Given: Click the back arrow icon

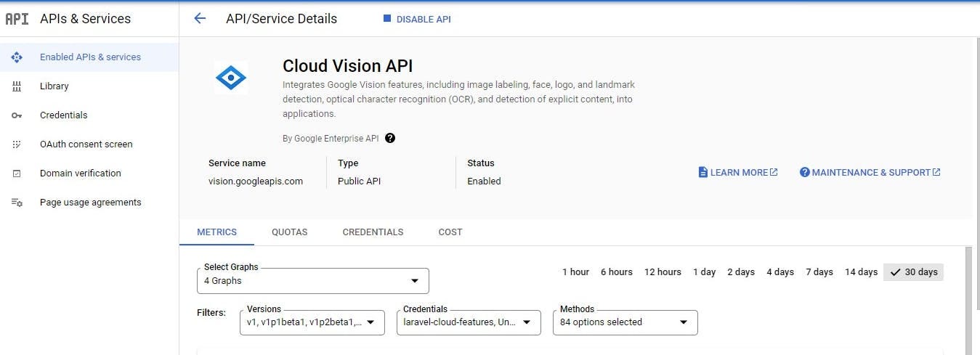Looking at the screenshot, I should pos(200,19).
